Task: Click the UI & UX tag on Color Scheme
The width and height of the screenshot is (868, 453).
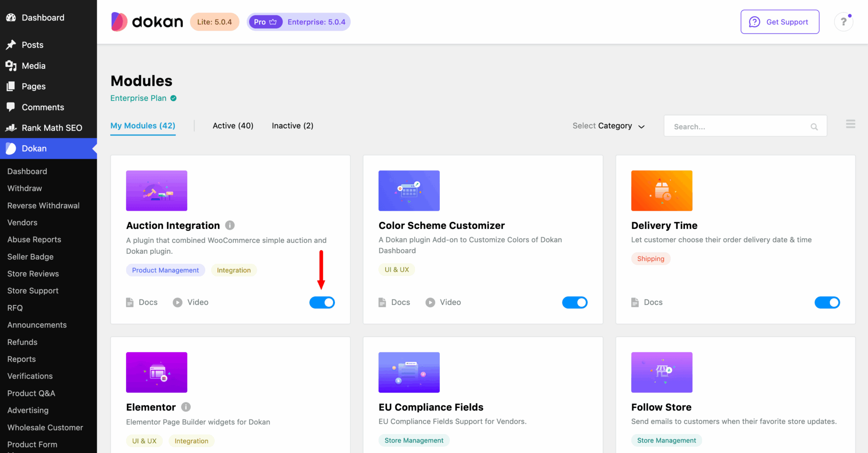Action: [396, 270]
